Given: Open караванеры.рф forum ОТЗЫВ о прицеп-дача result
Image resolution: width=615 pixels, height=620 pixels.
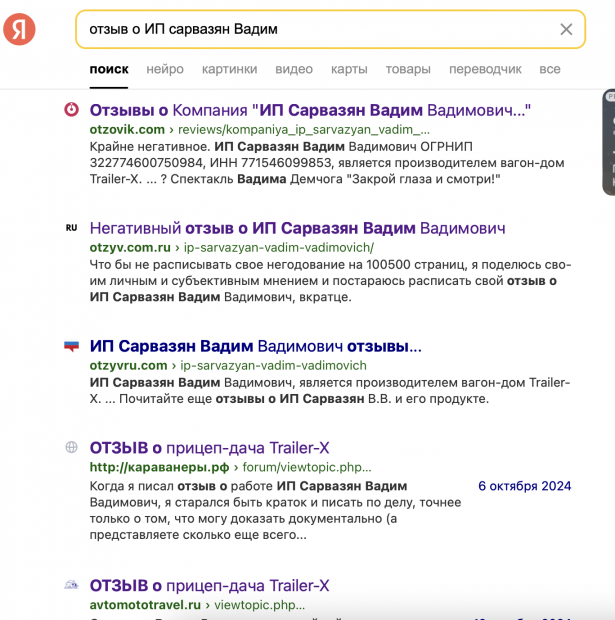Looking at the screenshot, I should (x=209, y=447).
